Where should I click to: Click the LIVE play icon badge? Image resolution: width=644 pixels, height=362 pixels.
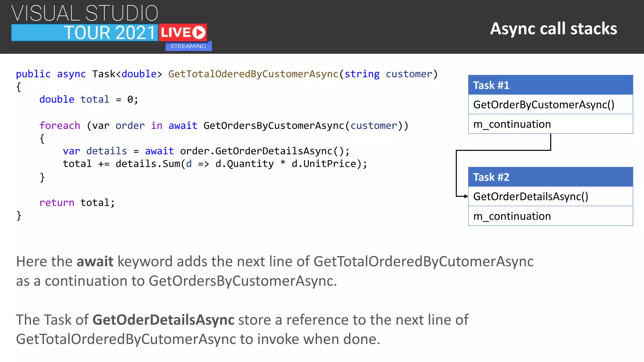[183, 32]
